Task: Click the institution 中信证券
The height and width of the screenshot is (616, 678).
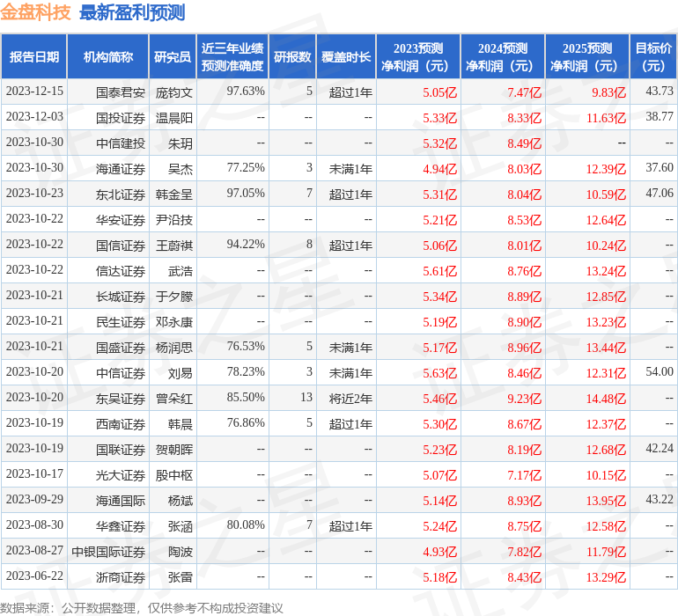Action: [x=121, y=373]
